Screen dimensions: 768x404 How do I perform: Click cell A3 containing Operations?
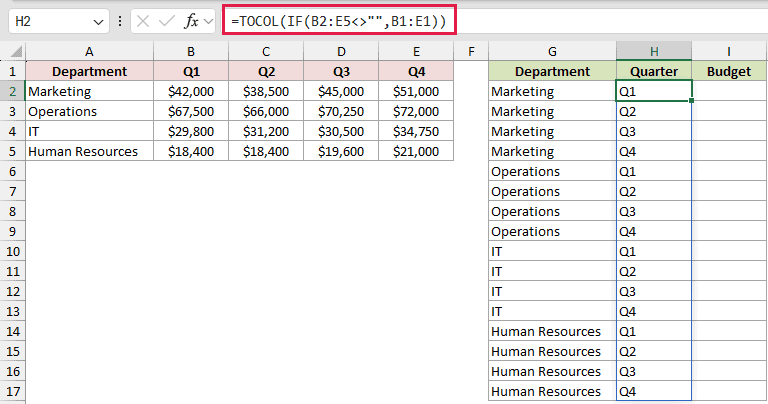tap(90, 112)
